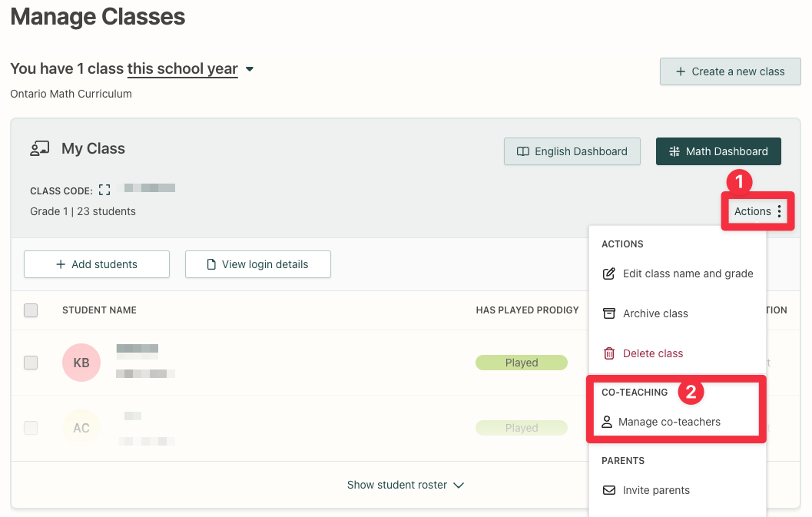This screenshot has height=517, width=812.
Task: Click the pencil edit icon in Actions menu
Action: 609,273
